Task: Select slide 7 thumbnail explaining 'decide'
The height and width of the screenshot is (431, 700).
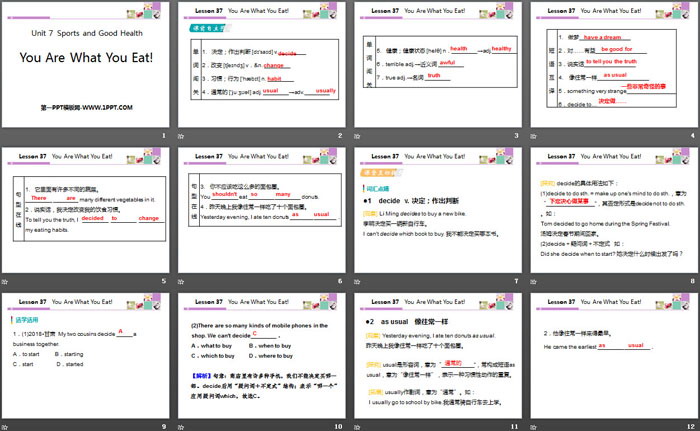Action: (x=438, y=210)
